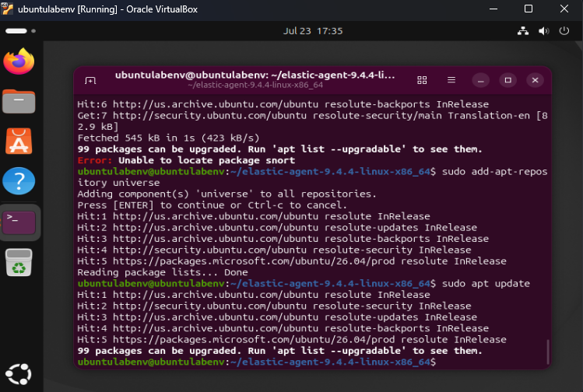Click the VirtualBox title bar app icon
This screenshot has height=392, width=583.
point(7,9)
